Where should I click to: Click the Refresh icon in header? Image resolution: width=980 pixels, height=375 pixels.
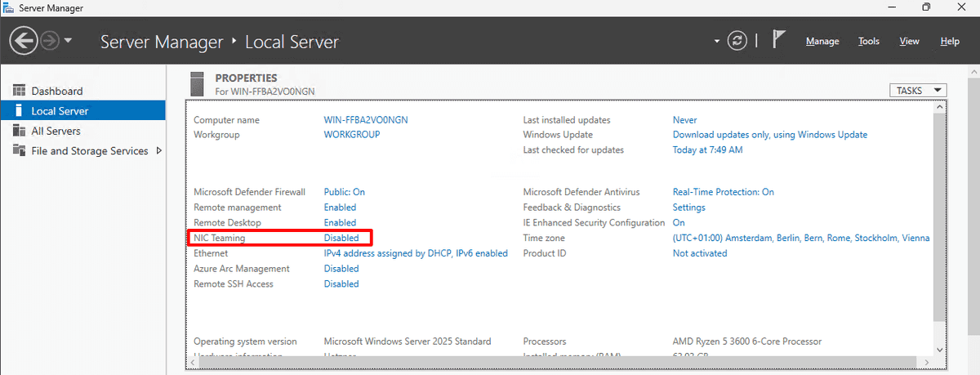[737, 41]
